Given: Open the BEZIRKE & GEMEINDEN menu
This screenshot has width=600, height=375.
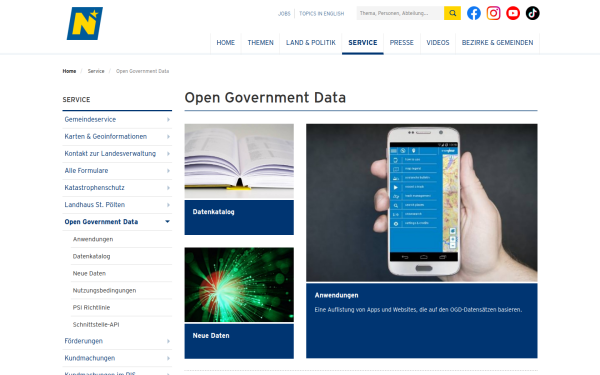Looking at the screenshot, I should 497,43.
